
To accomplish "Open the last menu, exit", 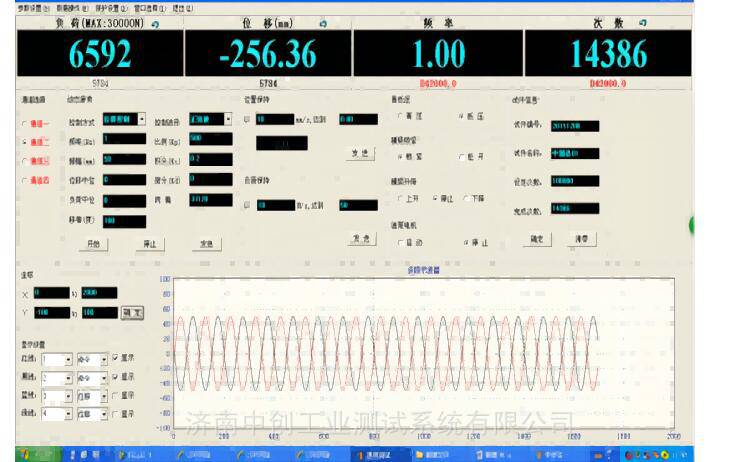I will click(182, 8).
